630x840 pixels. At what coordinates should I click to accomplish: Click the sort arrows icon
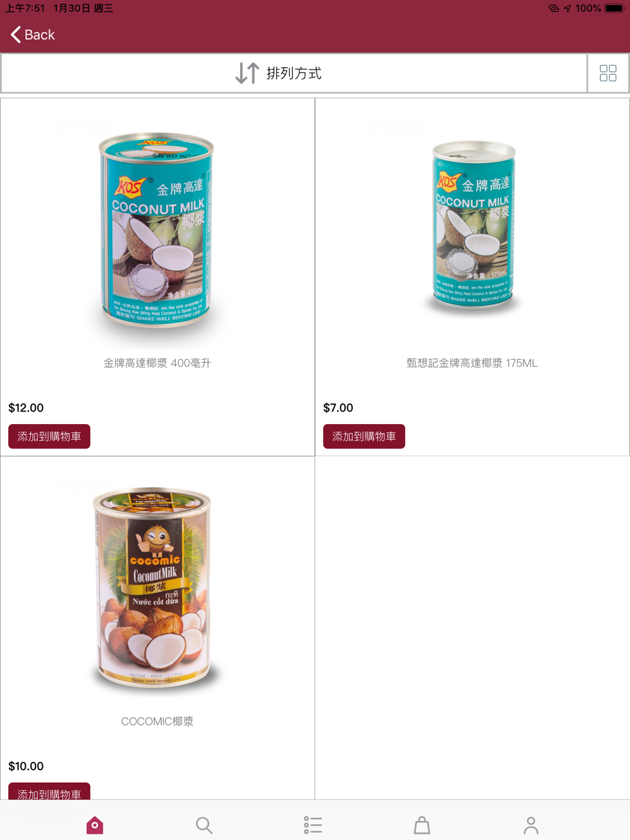(x=247, y=73)
